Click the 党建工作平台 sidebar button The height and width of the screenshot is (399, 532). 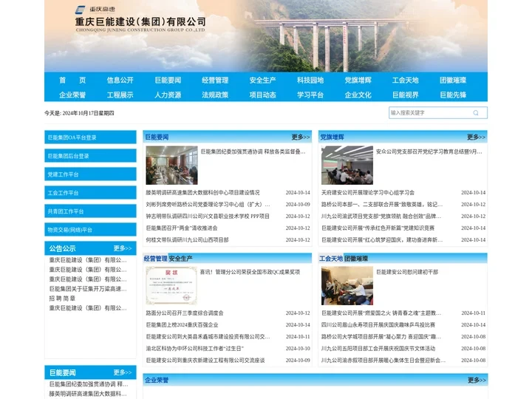point(90,174)
